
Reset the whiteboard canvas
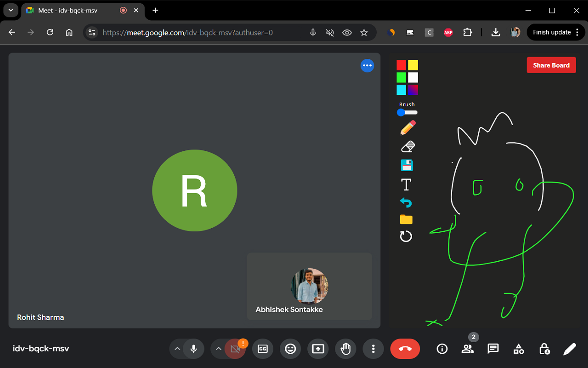point(406,236)
